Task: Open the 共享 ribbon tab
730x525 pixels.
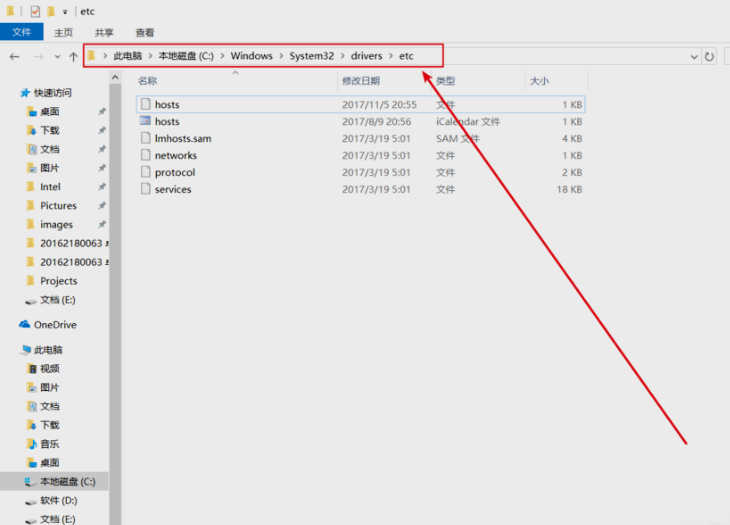Action: pos(104,32)
